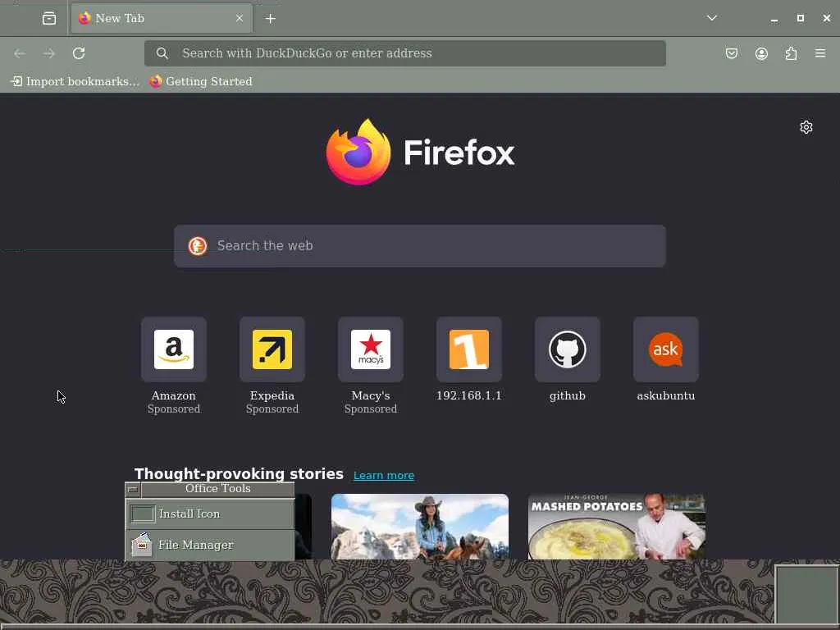Open the Mashed Potatoes story thumbnail
Image resolution: width=840 pixels, height=630 pixels.
[617, 527]
